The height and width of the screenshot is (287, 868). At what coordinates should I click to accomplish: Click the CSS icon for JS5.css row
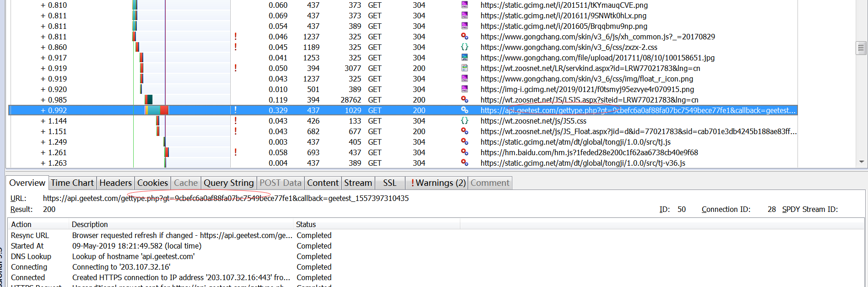[464, 121]
